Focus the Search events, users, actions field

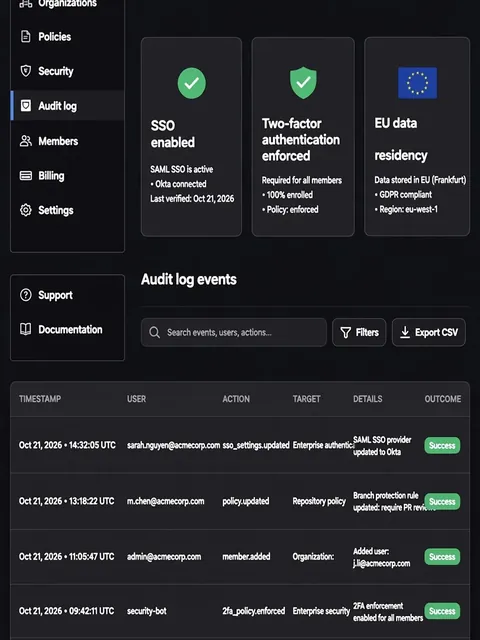point(234,332)
